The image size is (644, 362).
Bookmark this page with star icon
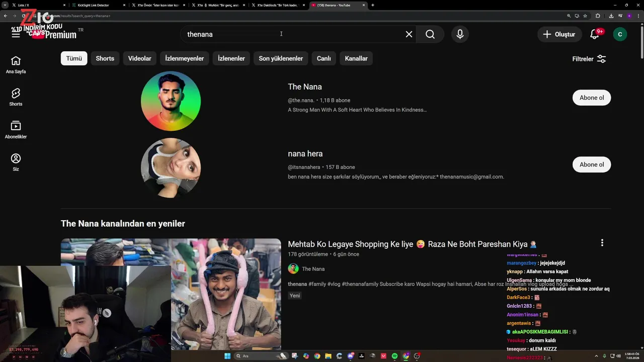pos(585,16)
